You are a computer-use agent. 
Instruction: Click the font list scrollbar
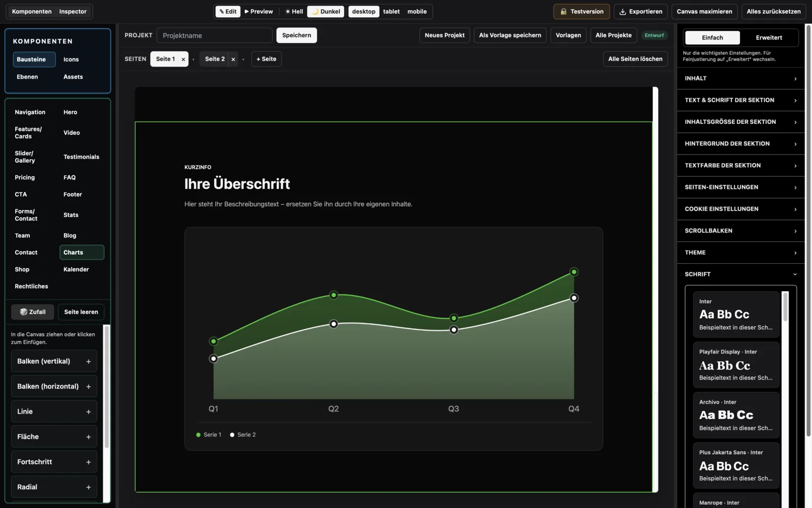[x=785, y=307]
